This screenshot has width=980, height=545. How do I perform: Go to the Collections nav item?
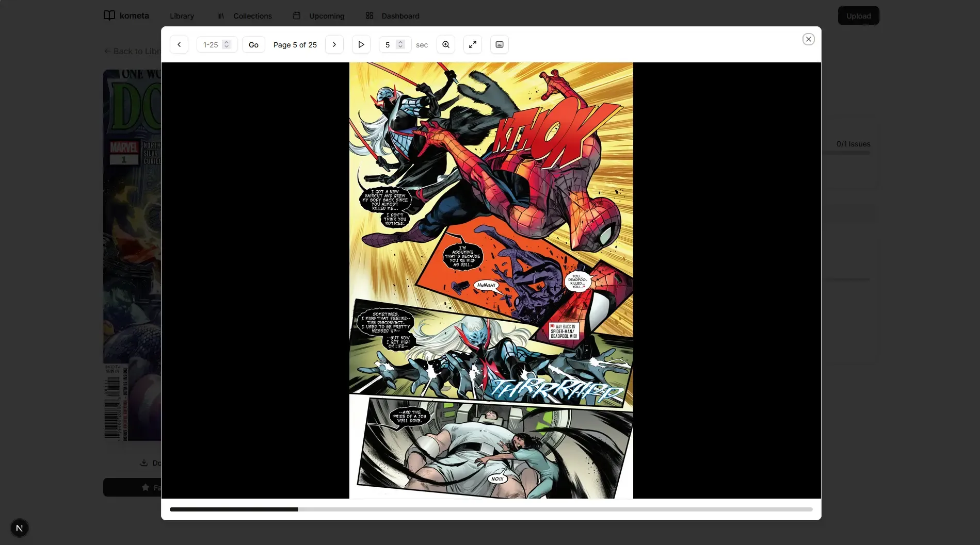[244, 16]
